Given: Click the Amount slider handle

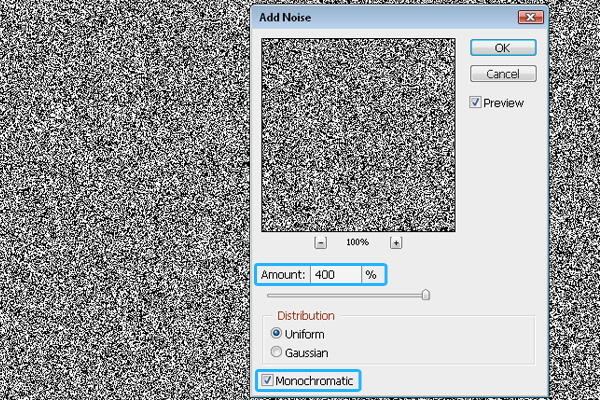Looking at the screenshot, I should coord(426,295).
